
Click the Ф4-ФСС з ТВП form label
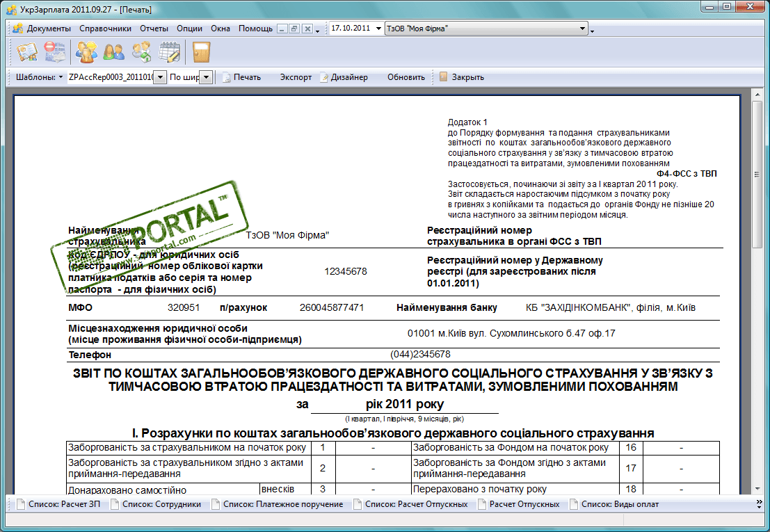click(687, 174)
